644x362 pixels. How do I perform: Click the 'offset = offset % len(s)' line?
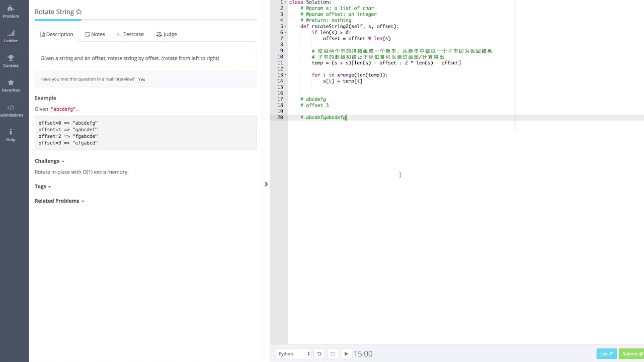pos(357,39)
